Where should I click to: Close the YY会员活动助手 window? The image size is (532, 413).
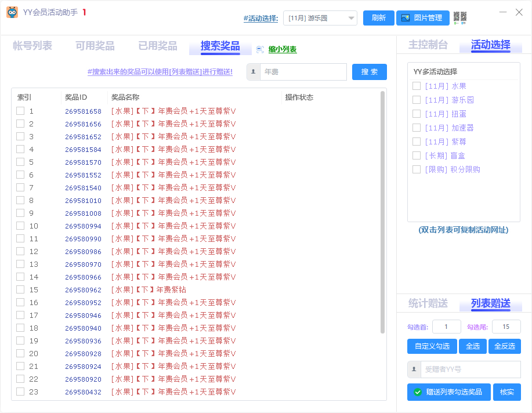tap(519, 12)
